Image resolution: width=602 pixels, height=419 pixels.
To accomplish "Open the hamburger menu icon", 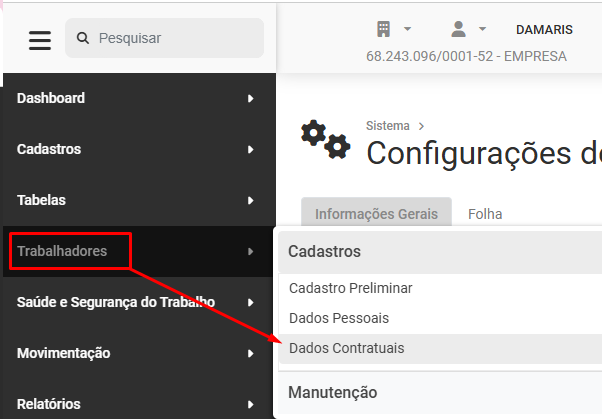I will pos(40,40).
